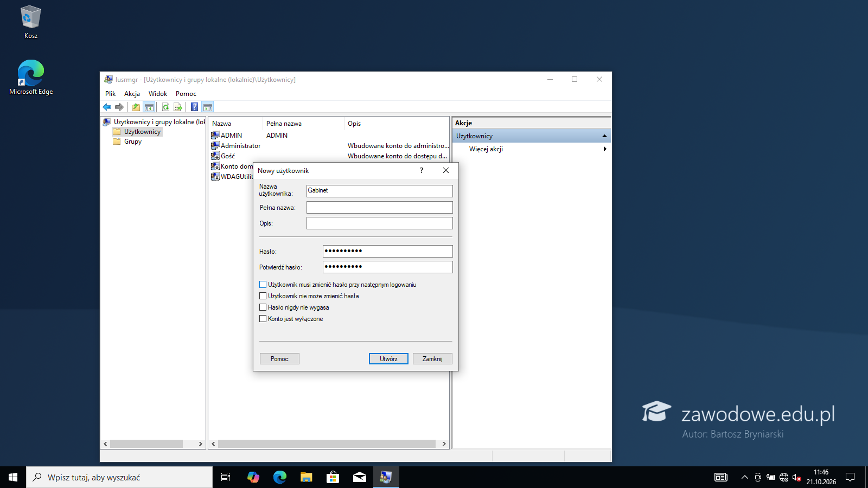Click the Potwierdź hasło password field
This screenshot has width=868, height=488.
click(387, 267)
